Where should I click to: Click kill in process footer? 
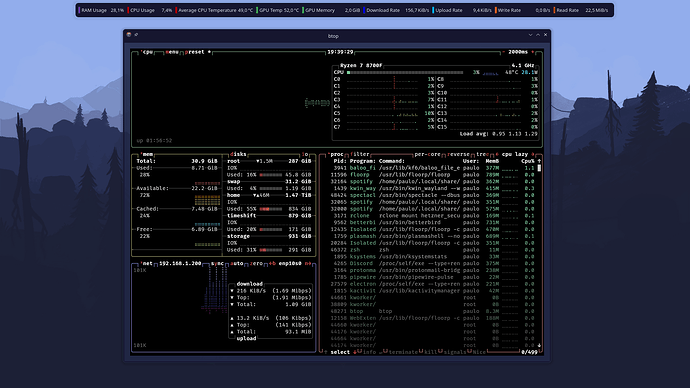430,352
